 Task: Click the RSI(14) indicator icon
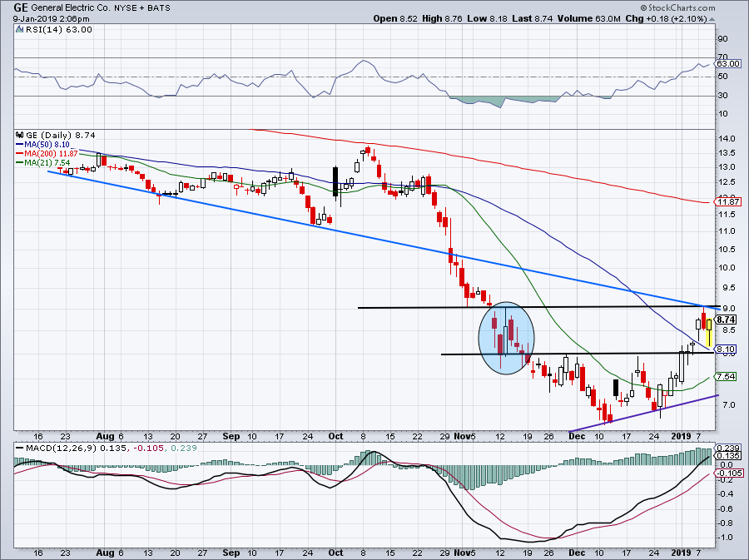click(x=20, y=29)
